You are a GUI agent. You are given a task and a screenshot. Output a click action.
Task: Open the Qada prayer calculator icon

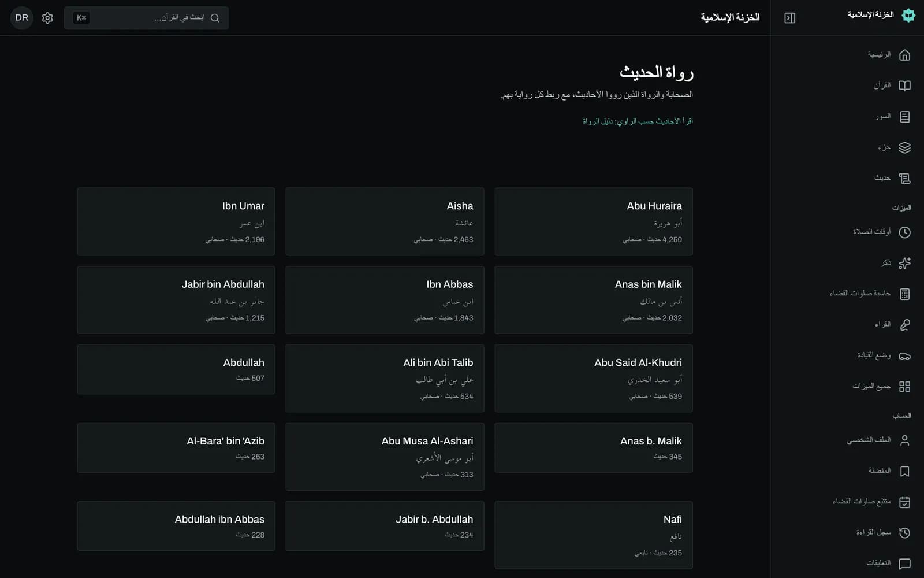click(x=904, y=294)
